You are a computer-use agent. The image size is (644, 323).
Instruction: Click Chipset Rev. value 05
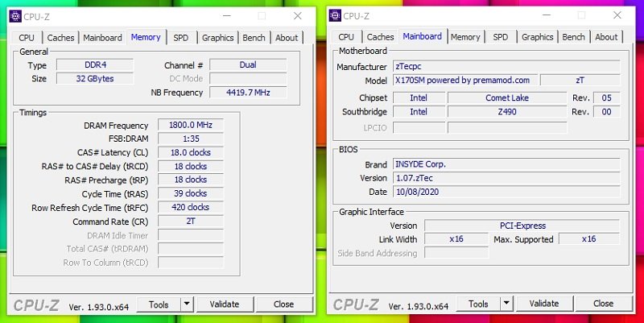tap(607, 97)
